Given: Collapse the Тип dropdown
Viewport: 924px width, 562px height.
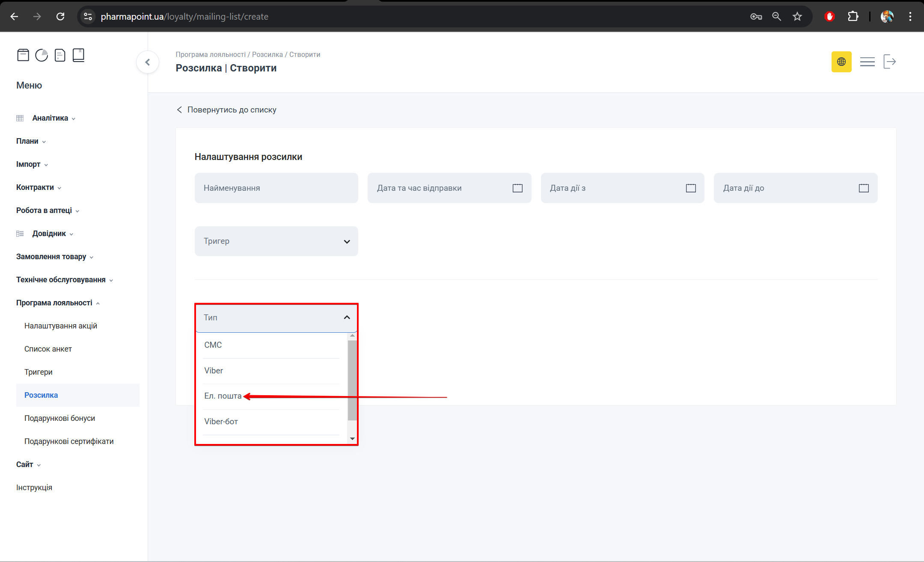Looking at the screenshot, I should click(x=347, y=317).
